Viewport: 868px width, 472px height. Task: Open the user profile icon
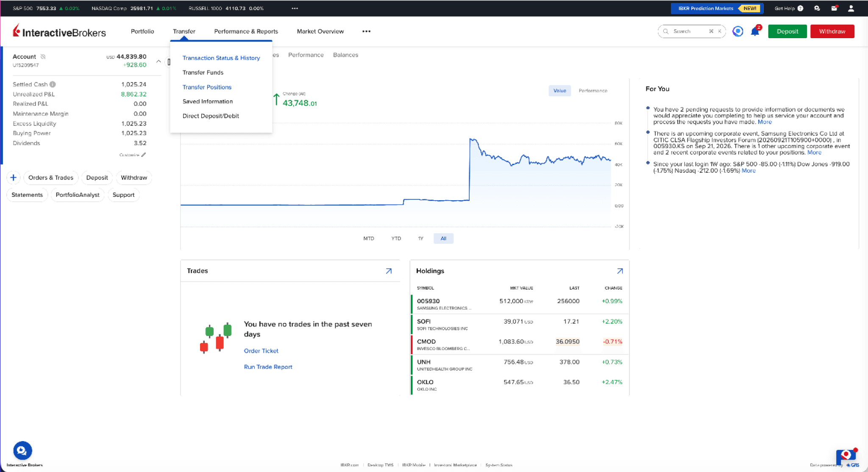tap(851, 8)
